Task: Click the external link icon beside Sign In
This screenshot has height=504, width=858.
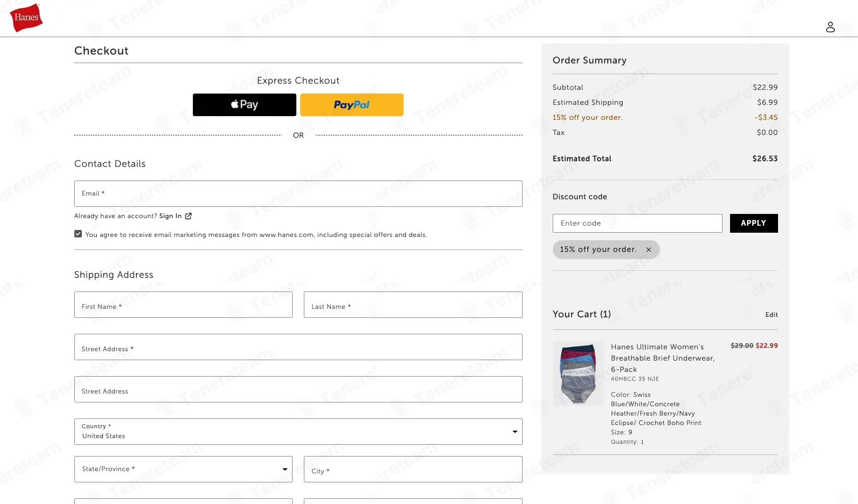Action: pyautogui.click(x=188, y=216)
